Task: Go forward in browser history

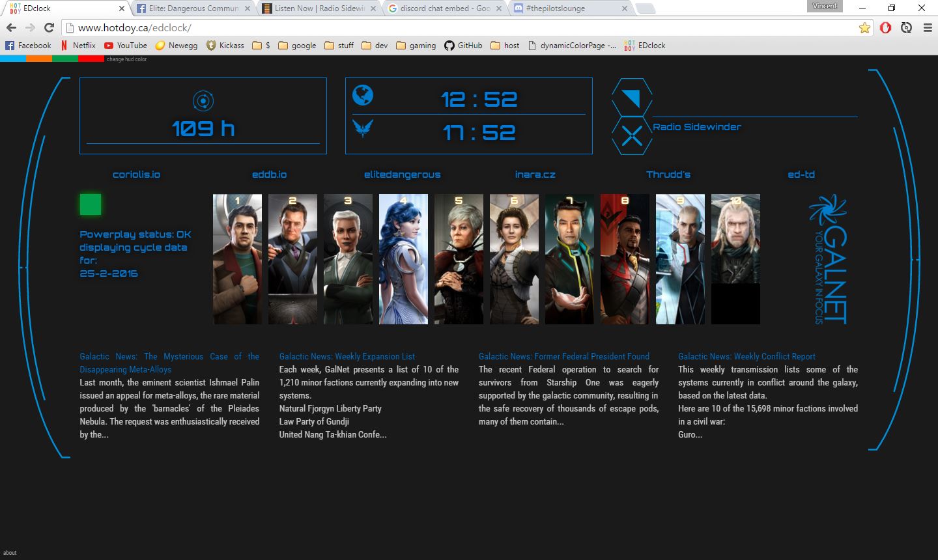Action: [30, 27]
